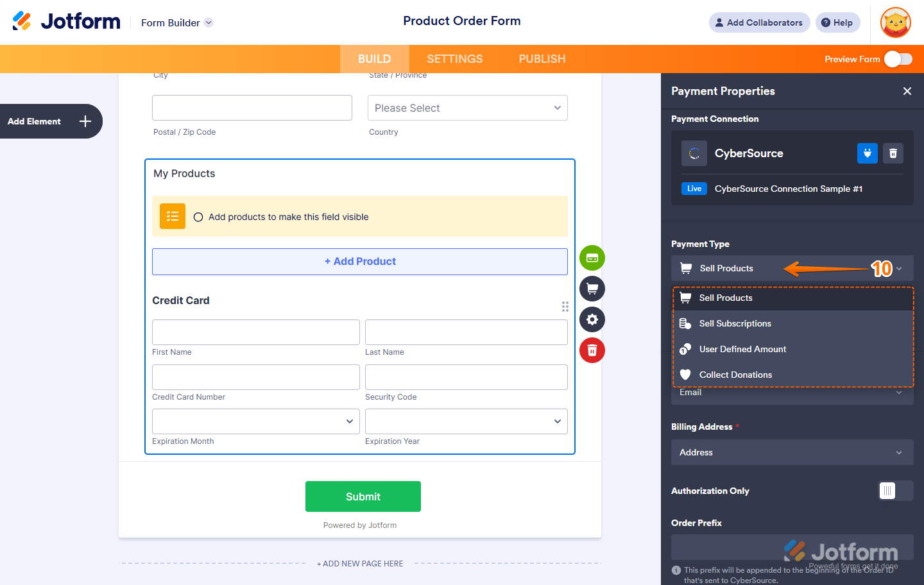Open the field properties gear icon

pos(592,319)
